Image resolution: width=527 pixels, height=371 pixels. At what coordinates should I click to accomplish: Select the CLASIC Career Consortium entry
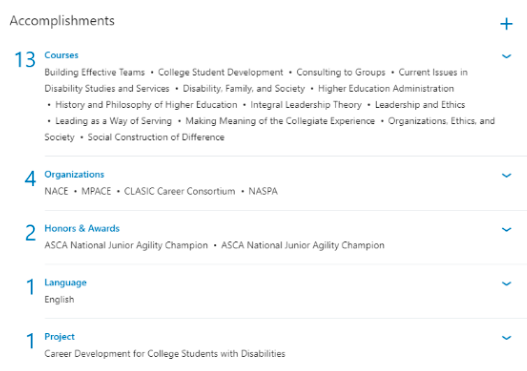coord(179,191)
